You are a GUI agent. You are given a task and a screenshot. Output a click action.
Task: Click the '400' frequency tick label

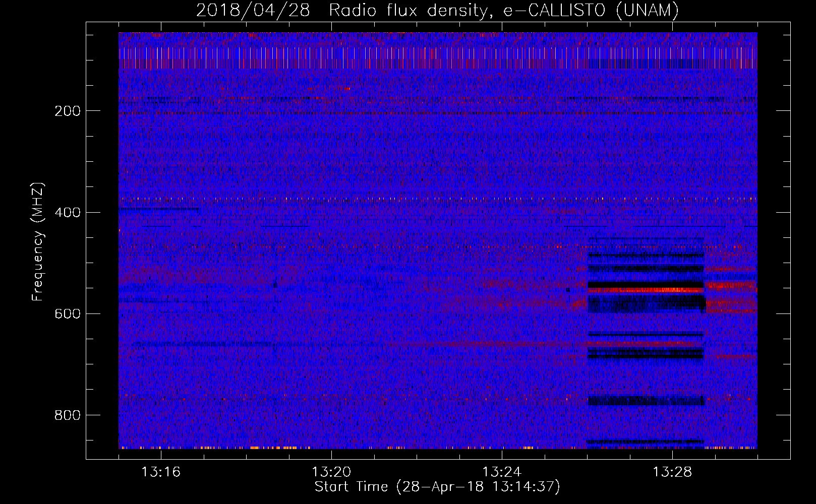click(68, 212)
